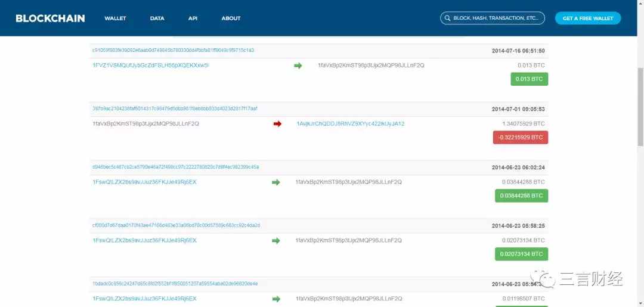Select timestamp 2014-07-16 06:51:50
Screen dimensions: 644x307
point(518,51)
